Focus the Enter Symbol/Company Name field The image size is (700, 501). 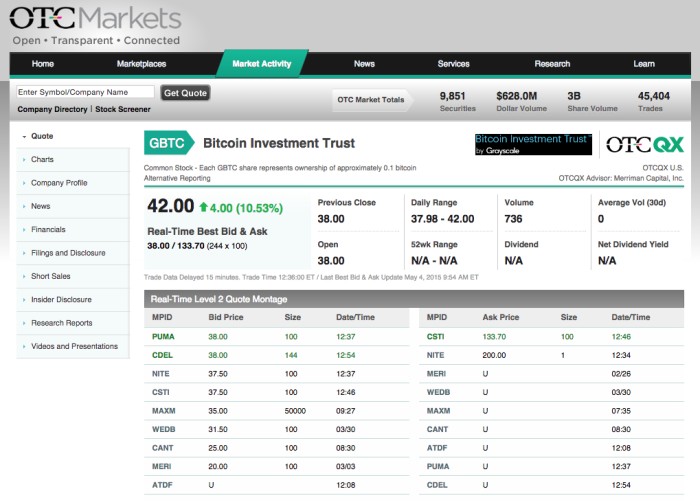[85, 92]
